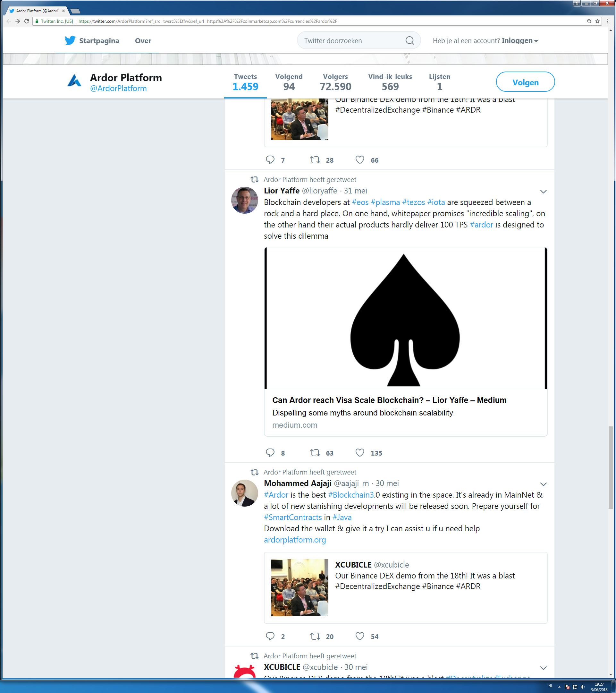Open the Medium article spade thumbnail
The width and height of the screenshot is (616, 693).
click(x=405, y=318)
